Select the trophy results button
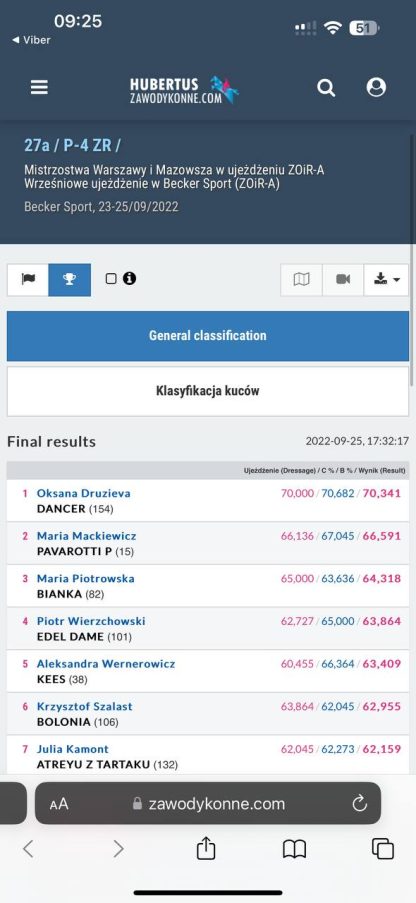416x903 pixels. click(x=70, y=279)
